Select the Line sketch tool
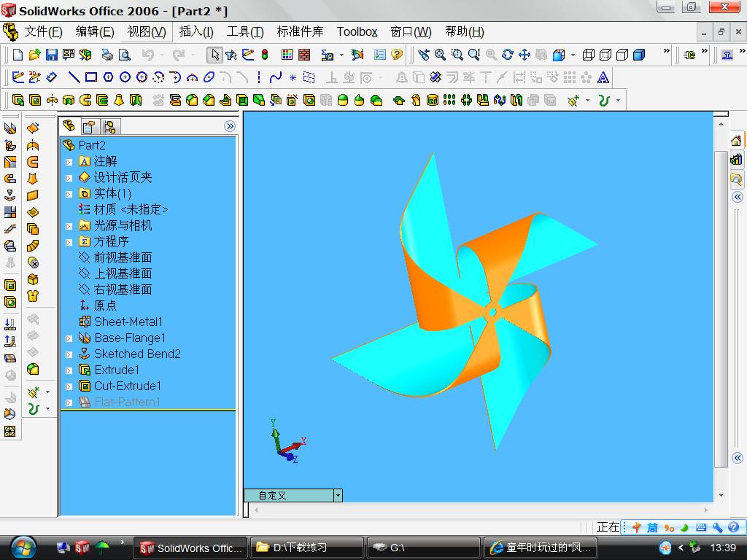 [x=74, y=77]
